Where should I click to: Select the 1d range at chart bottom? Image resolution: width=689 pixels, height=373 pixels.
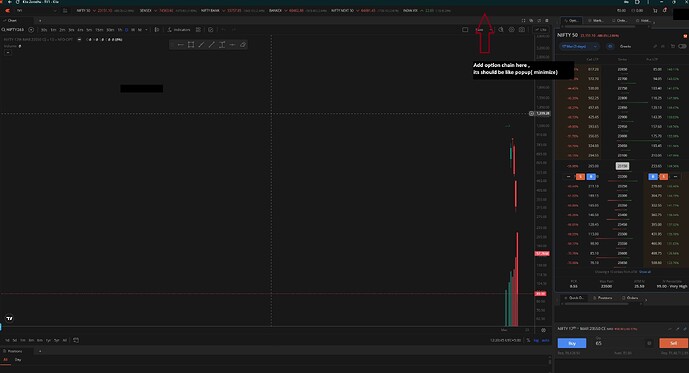pos(7,340)
